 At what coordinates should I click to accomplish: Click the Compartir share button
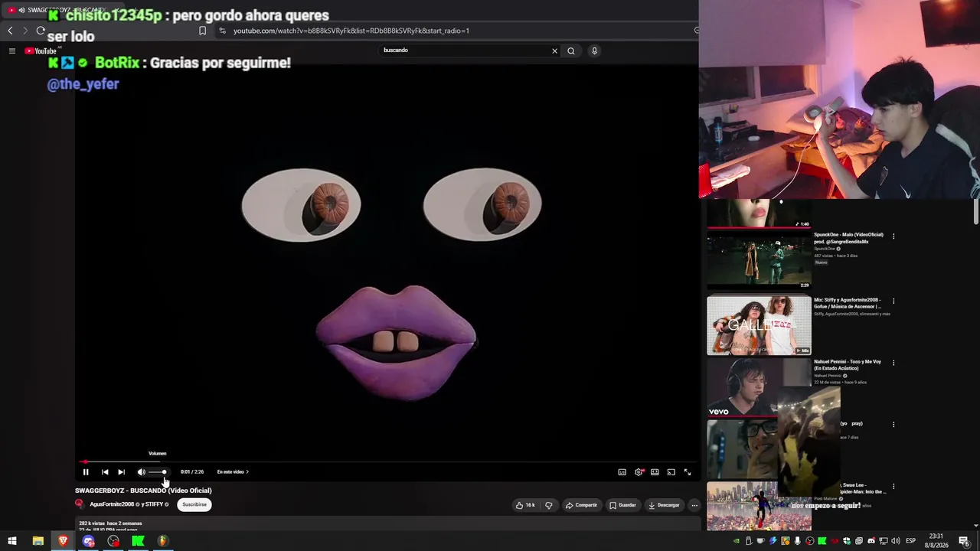click(581, 505)
